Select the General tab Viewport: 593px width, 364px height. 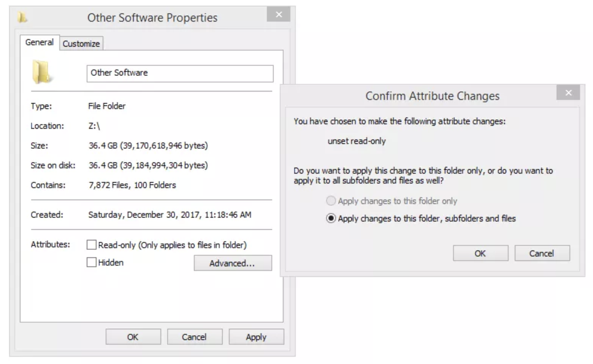click(x=40, y=42)
